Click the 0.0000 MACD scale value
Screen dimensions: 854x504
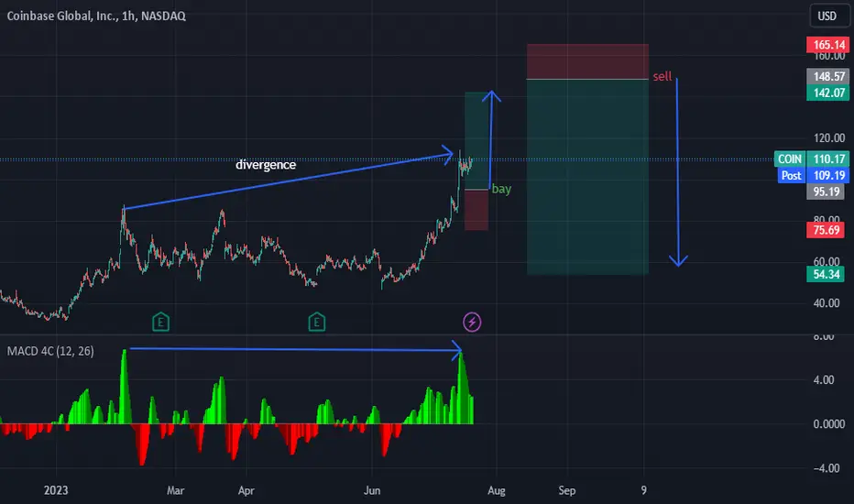(829, 424)
